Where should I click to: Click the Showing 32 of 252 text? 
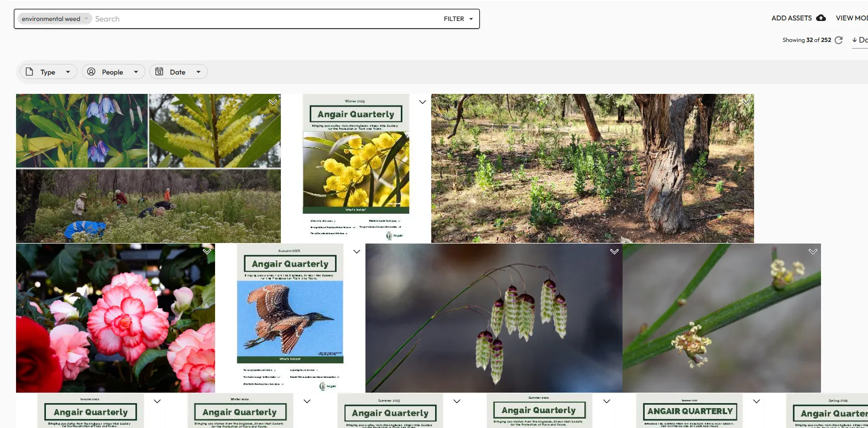point(807,40)
